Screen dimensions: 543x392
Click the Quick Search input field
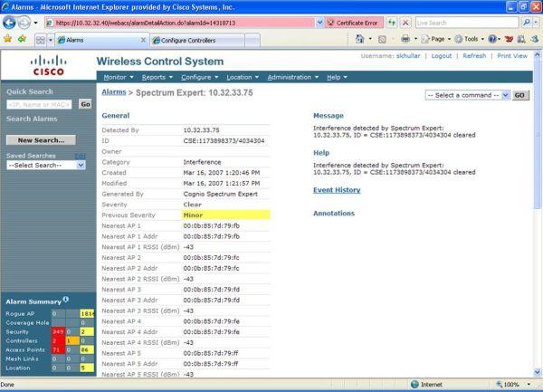pos(39,104)
